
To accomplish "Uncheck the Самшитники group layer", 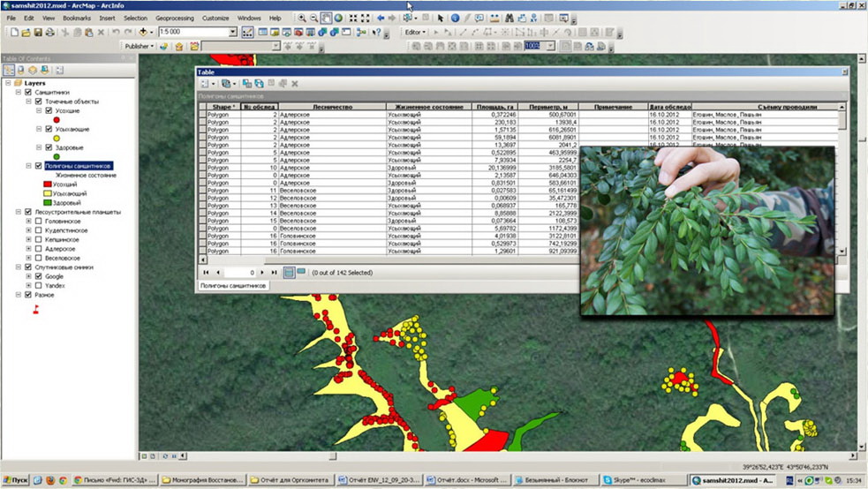I will (x=28, y=93).
